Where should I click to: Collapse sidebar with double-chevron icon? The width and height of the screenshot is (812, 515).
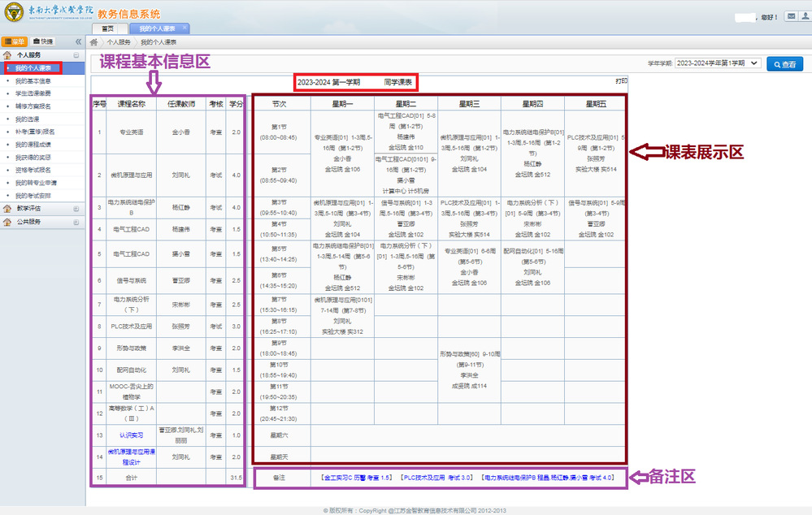(x=78, y=41)
